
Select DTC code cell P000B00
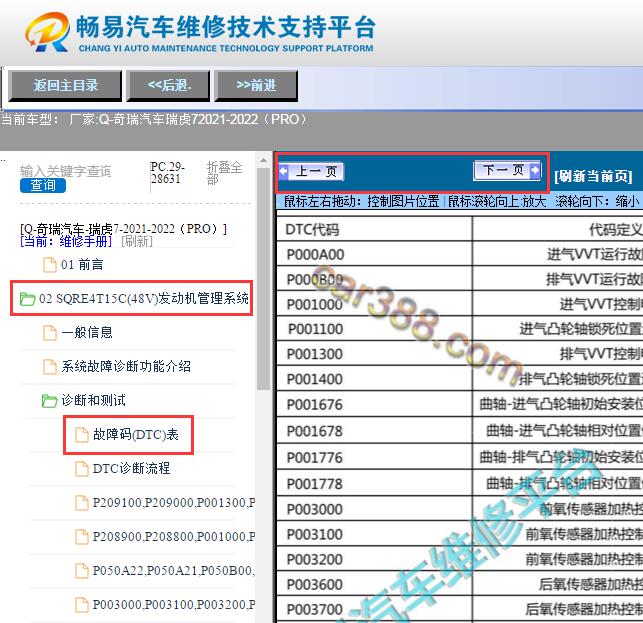[374, 279]
